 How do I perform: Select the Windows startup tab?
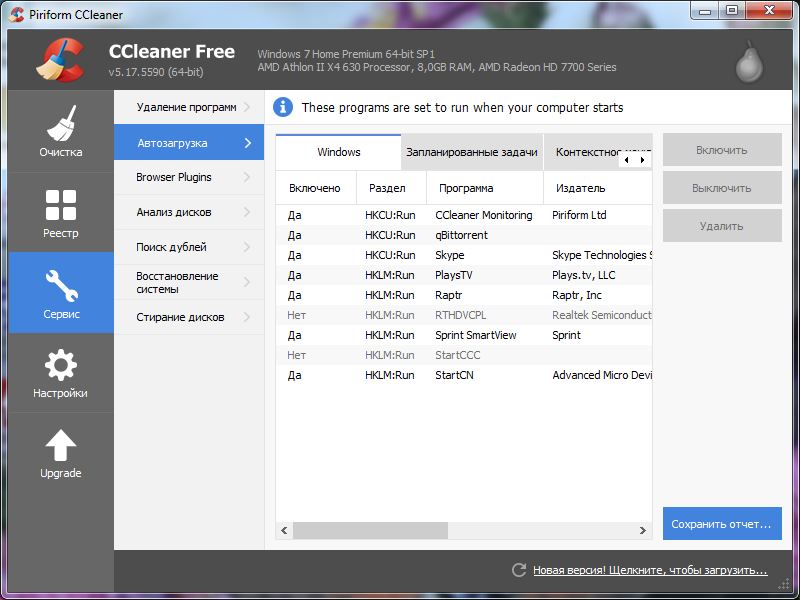pos(338,152)
